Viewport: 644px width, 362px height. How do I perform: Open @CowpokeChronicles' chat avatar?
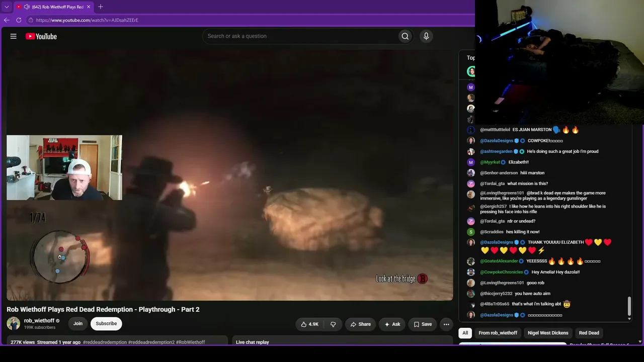pyautogui.click(x=471, y=272)
